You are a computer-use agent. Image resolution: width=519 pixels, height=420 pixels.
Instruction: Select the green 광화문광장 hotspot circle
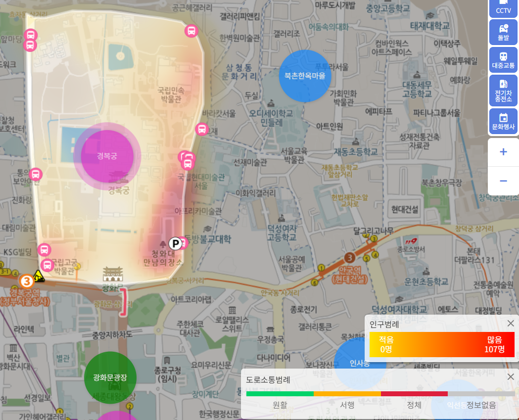click(x=110, y=377)
